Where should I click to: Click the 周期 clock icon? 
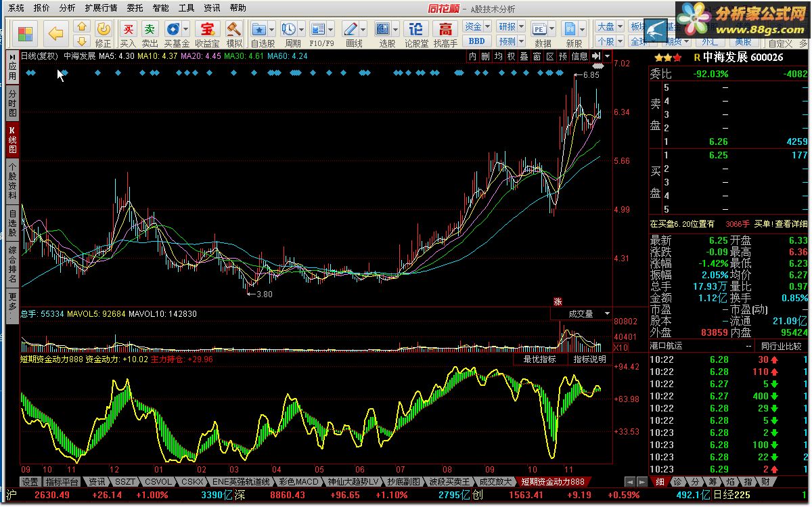point(288,29)
